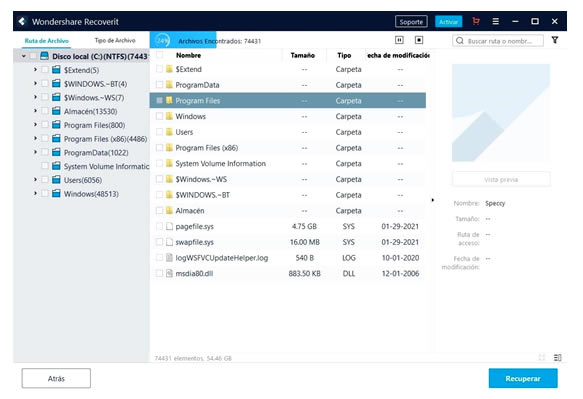The width and height of the screenshot is (583, 399).
Task: Sort by the Tipo column header
Action: coord(344,55)
